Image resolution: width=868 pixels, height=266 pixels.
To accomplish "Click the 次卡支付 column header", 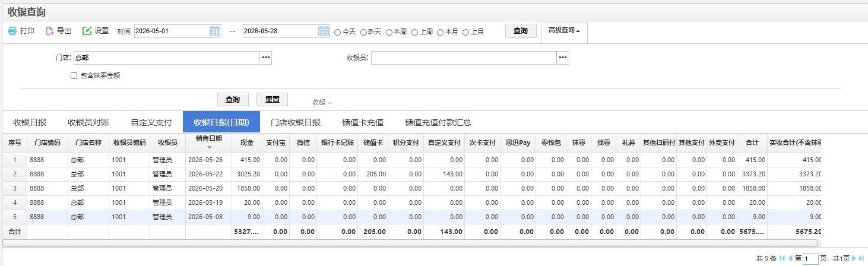I will (483, 142).
